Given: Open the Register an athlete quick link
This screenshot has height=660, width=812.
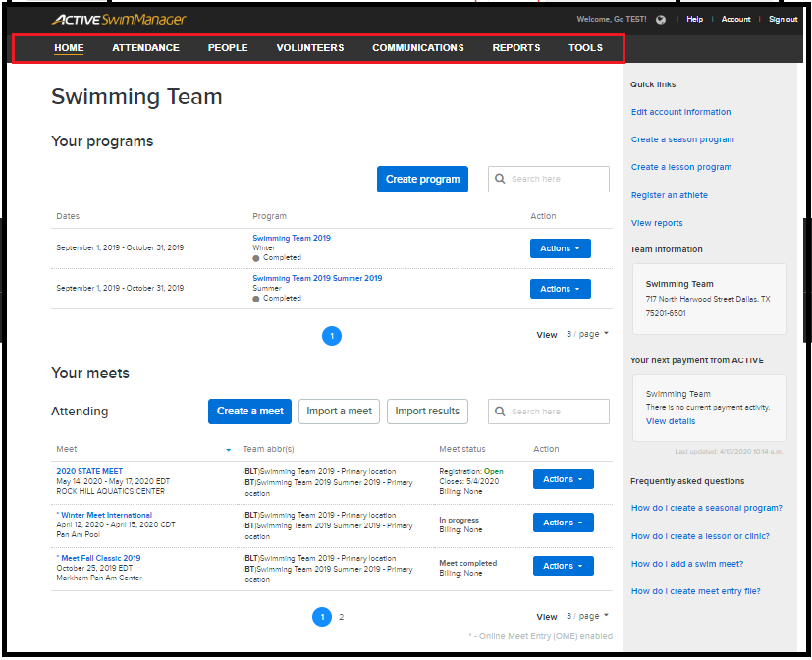Looking at the screenshot, I should pyautogui.click(x=669, y=195).
